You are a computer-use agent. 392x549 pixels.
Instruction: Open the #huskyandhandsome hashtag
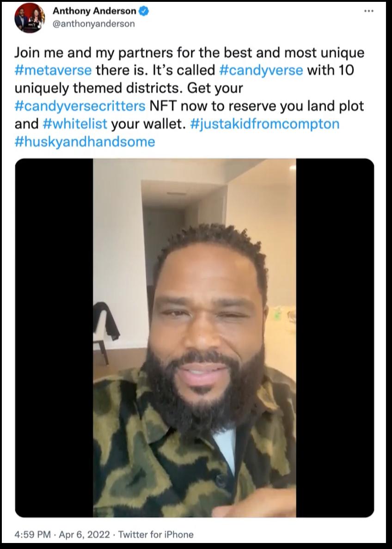85,142
